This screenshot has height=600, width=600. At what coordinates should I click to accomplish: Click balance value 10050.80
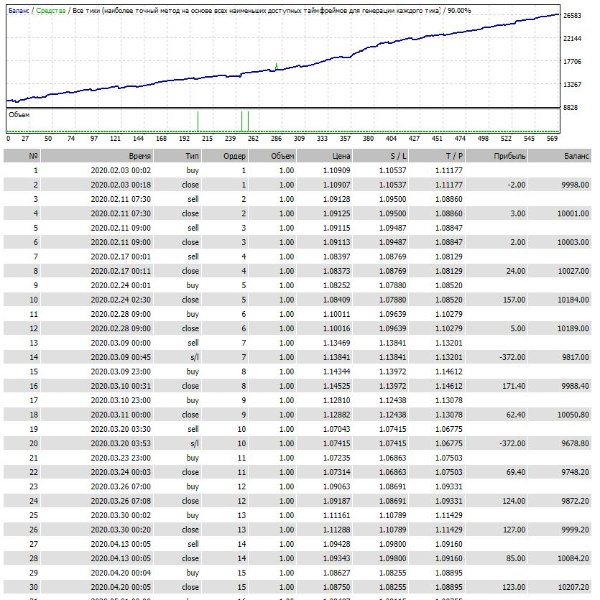(x=573, y=415)
